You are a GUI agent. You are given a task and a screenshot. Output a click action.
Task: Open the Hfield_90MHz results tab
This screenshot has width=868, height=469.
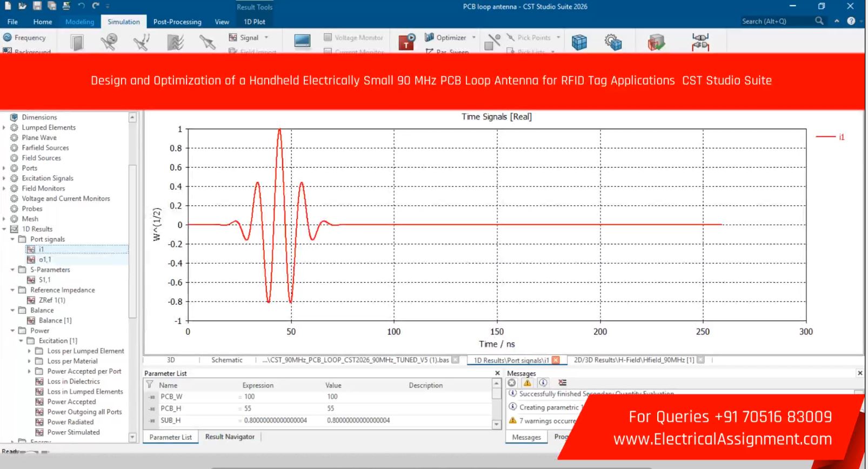[x=634, y=360]
